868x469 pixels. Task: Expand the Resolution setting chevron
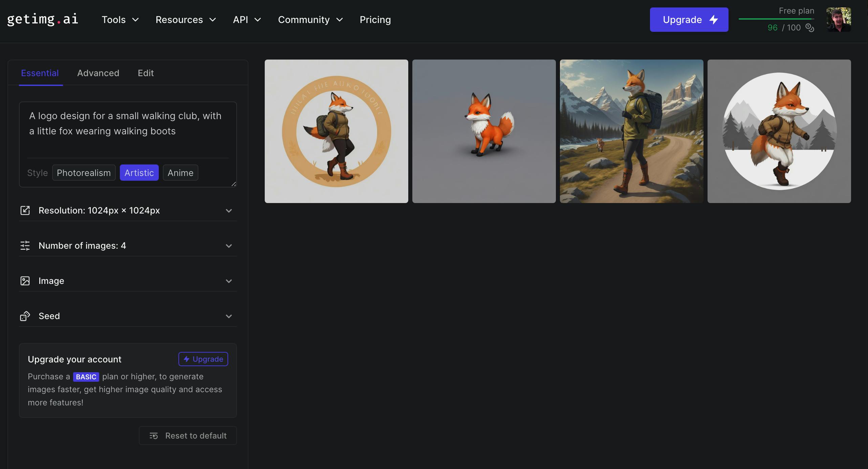point(229,210)
